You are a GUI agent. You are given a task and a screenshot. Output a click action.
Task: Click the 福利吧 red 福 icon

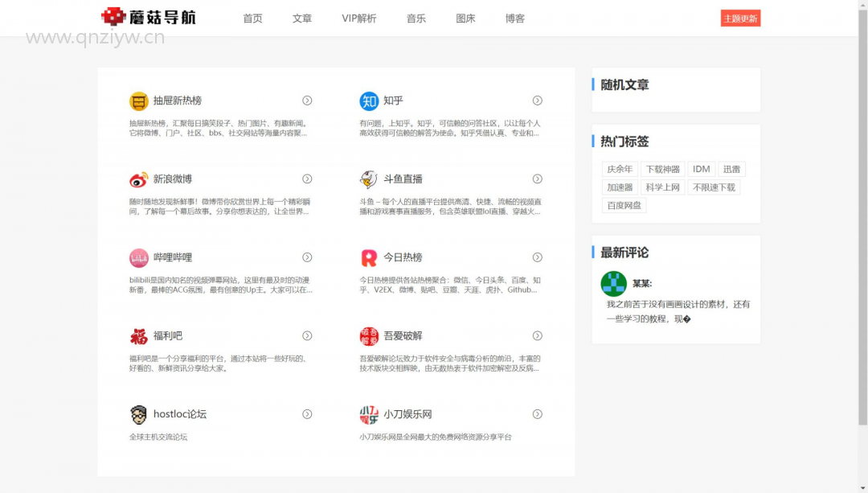pos(138,336)
